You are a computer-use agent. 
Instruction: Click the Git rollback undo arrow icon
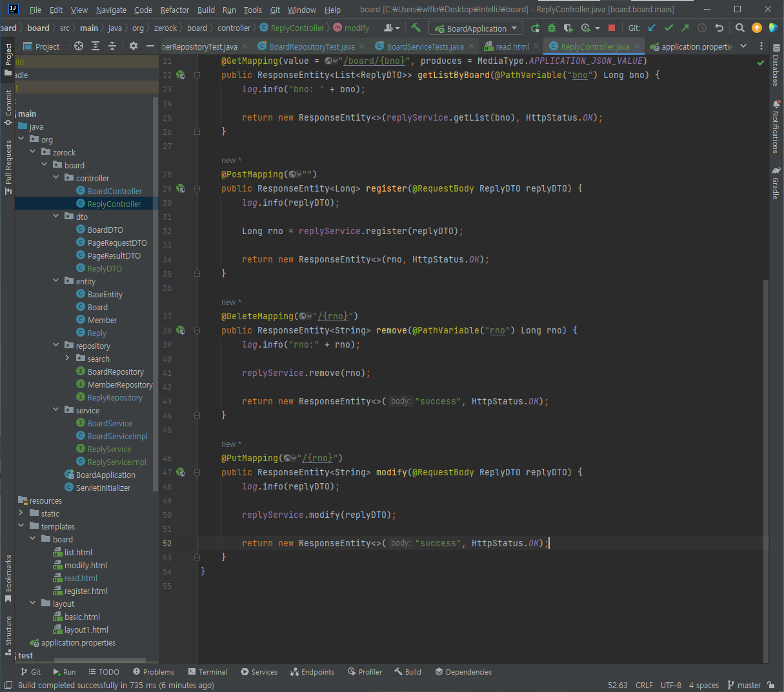[719, 28]
